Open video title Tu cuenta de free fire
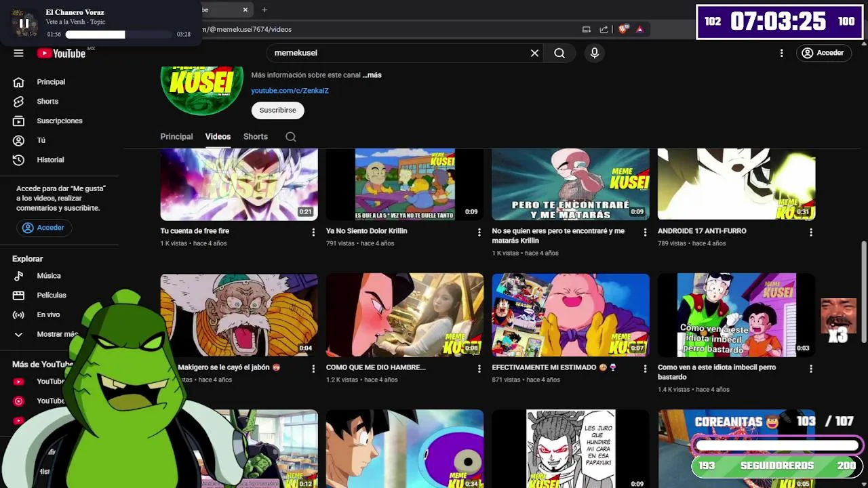868x488 pixels. click(195, 231)
